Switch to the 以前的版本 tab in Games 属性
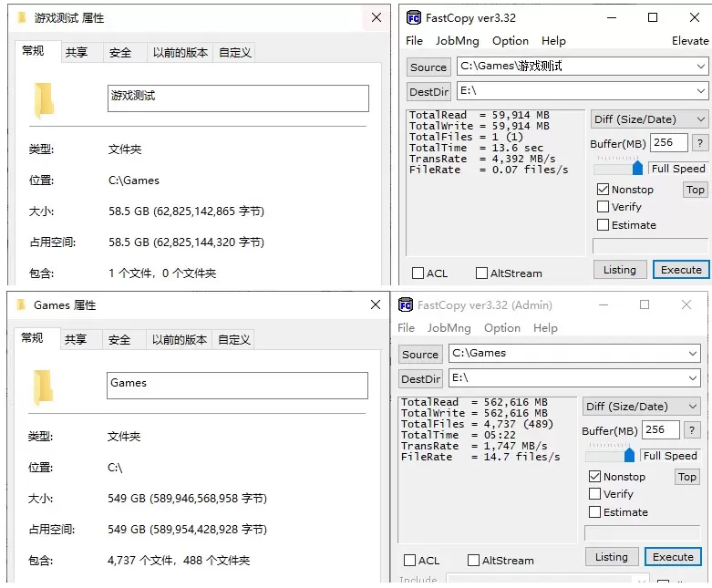 180,339
